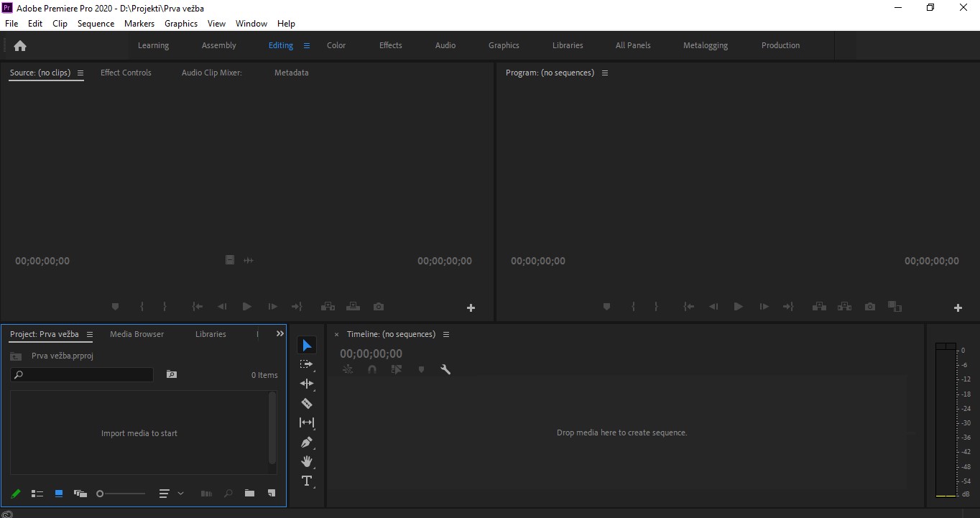Toggle Linked Selection in Timeline
The width and height of the screenshot is (980, 518).
click(397, 369)
